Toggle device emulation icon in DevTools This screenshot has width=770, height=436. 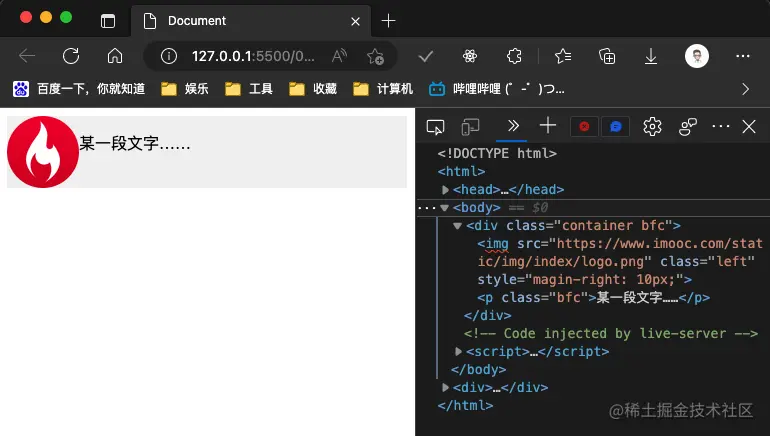[x=470, y=127]
